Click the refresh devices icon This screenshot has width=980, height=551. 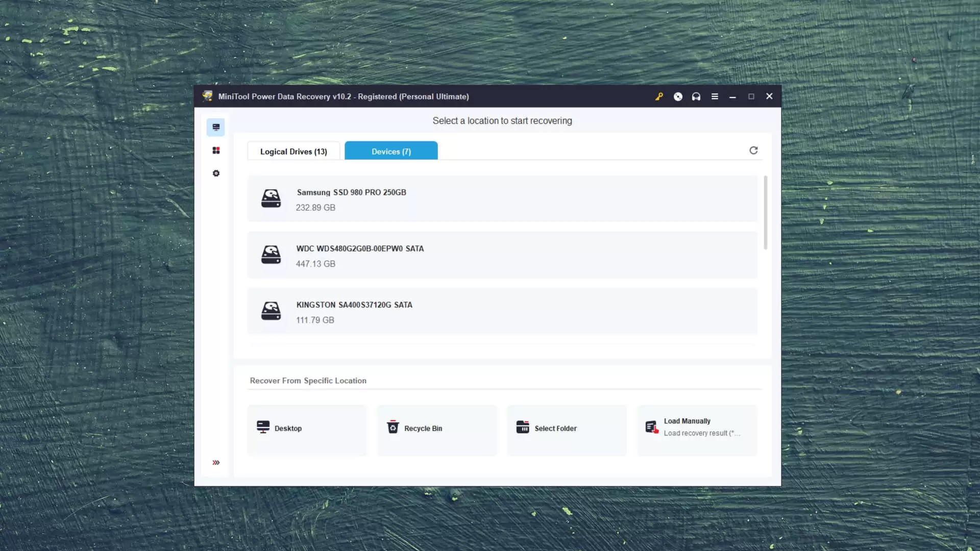pos(753,150)
